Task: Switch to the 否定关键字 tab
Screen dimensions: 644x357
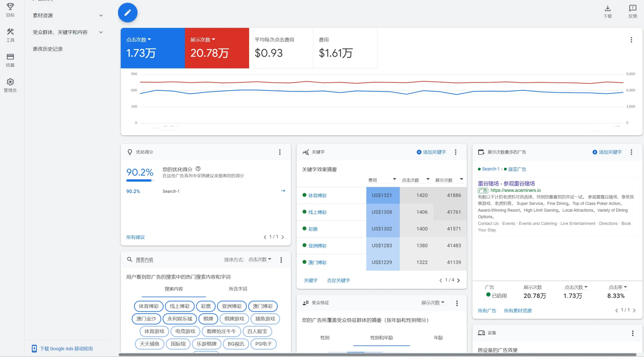Action: pyautogui.click(x=338, y=280)
